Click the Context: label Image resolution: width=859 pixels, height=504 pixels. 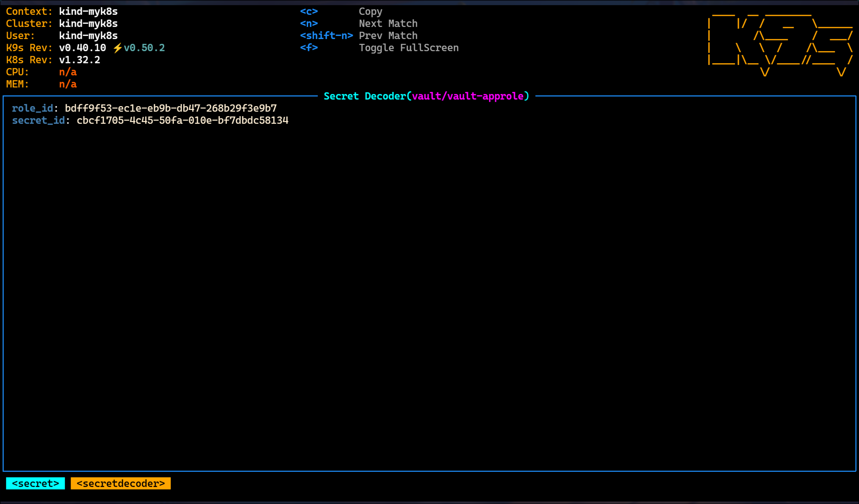[29, 11]
